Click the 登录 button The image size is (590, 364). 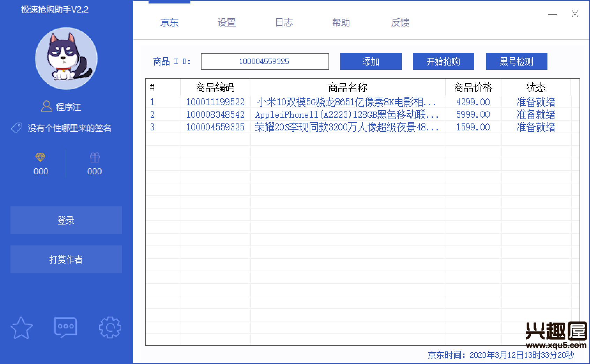(x=66, y=220)
